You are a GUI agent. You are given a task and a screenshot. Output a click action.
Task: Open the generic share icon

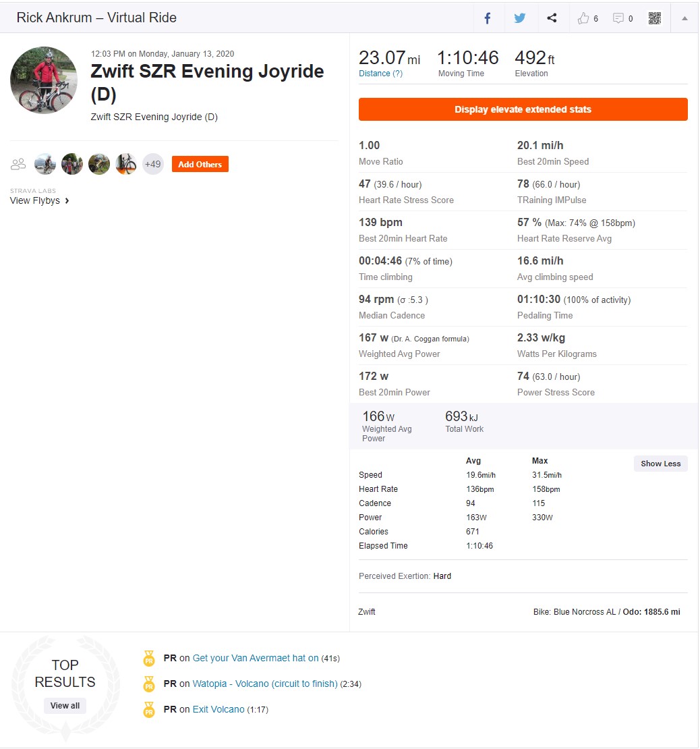click(x=552, y=18)
